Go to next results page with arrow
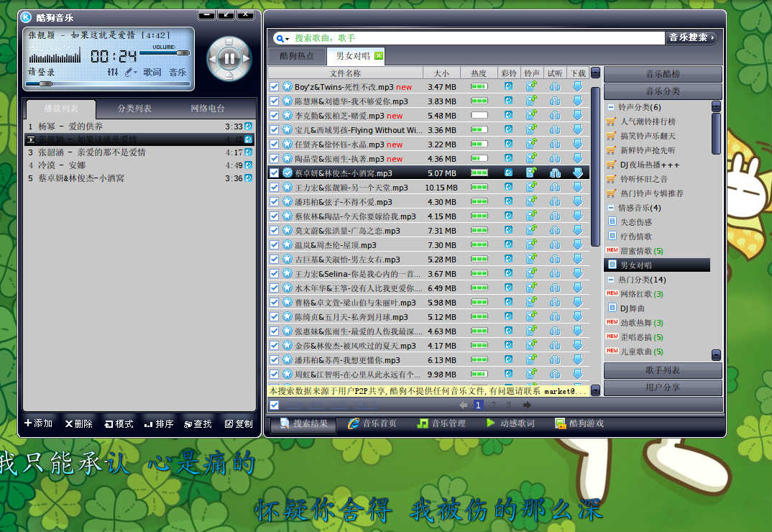 (527, 405)
